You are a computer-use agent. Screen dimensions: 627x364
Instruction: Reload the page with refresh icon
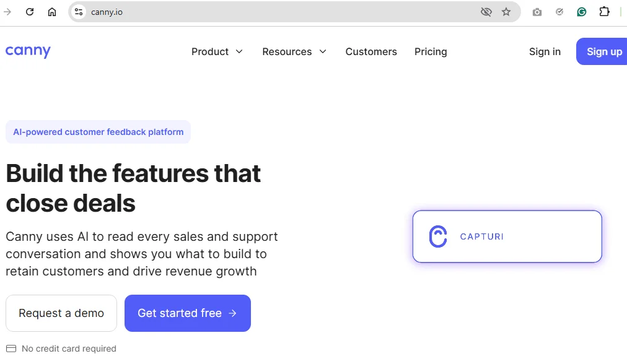30,12
